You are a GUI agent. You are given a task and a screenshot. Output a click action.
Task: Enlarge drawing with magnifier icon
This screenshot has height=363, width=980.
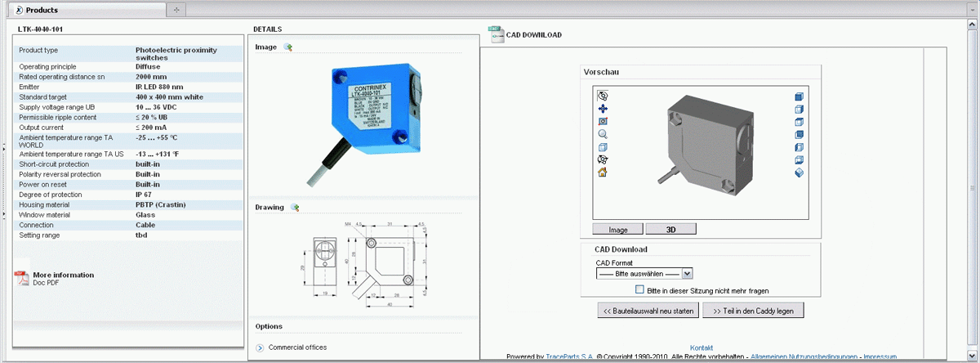click(295, 208)
